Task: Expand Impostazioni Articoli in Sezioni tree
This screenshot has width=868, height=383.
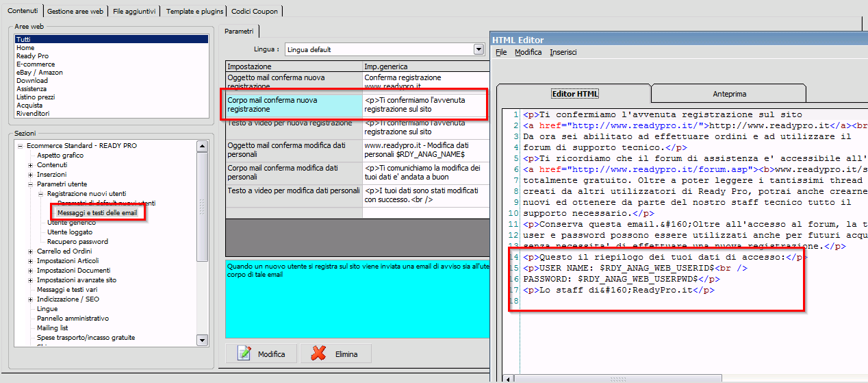Action: click(x=30, y=261)
